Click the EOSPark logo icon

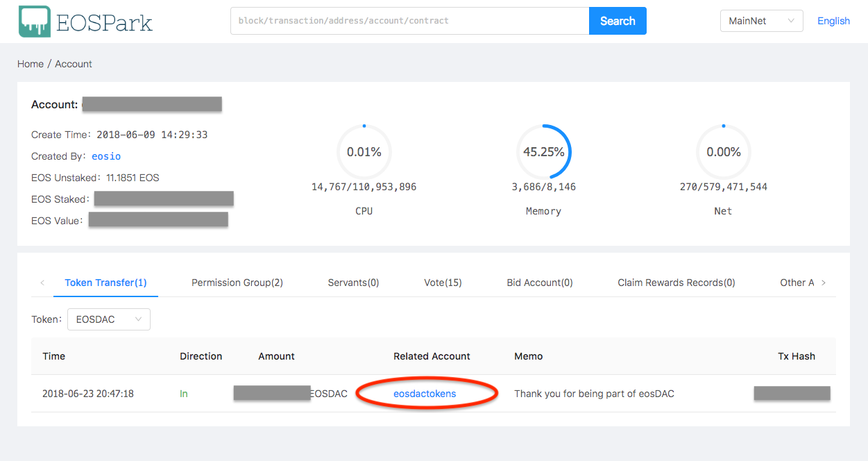click(35, 21)
